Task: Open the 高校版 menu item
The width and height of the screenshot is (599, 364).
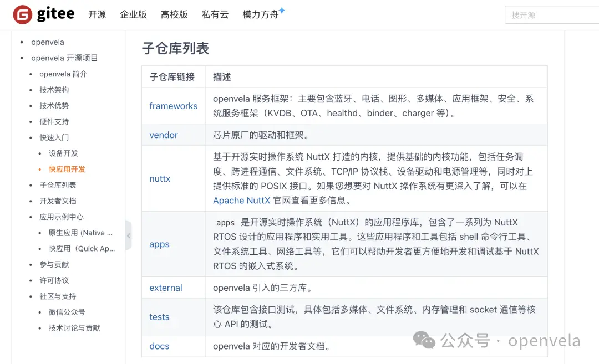Action: (x=174, y=14)
